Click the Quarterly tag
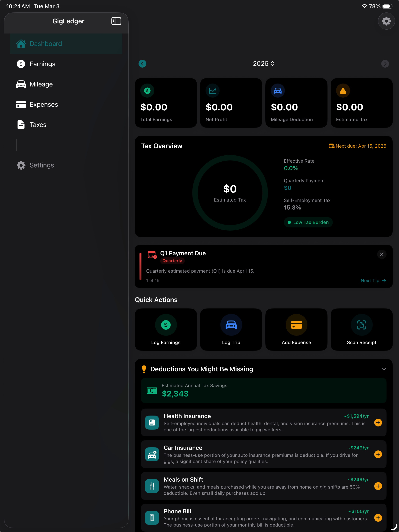399x532 pixels. click(172, 261)
